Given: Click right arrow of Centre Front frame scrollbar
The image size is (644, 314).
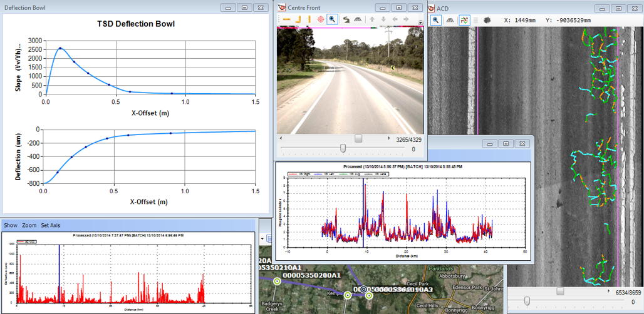Looking at the screenshot, I should click(x=389, y=138).
